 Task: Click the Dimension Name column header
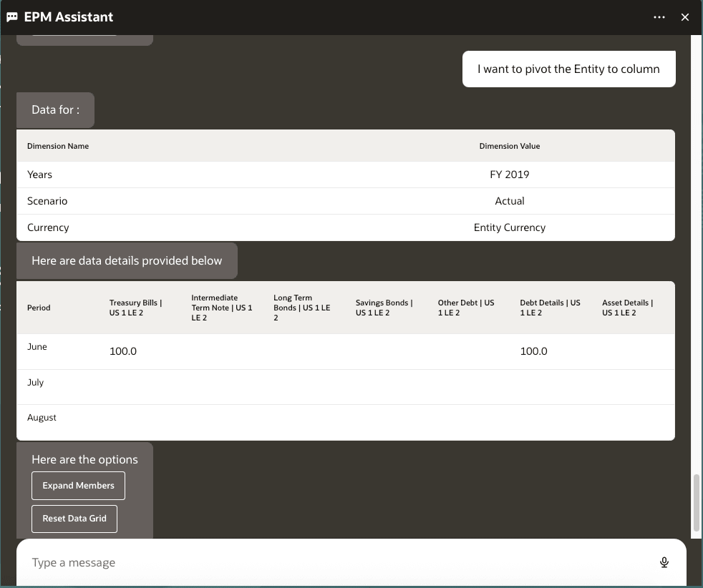(x=58, y=146)
